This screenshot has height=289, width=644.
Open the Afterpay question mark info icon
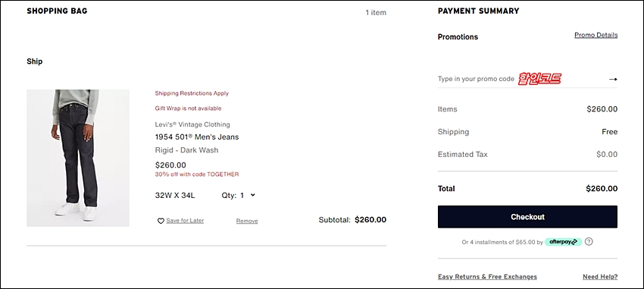[589, 242]
